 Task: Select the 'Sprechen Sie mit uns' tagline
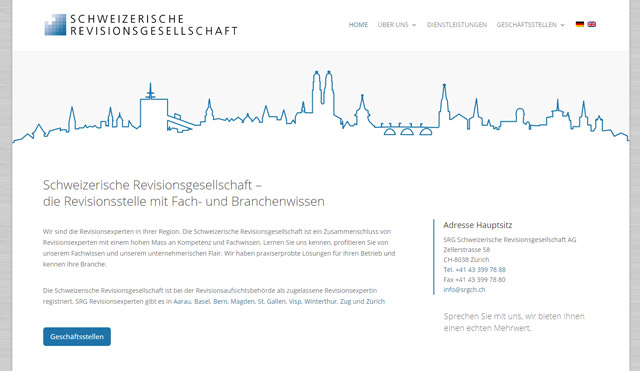click(x=514, y=322)
